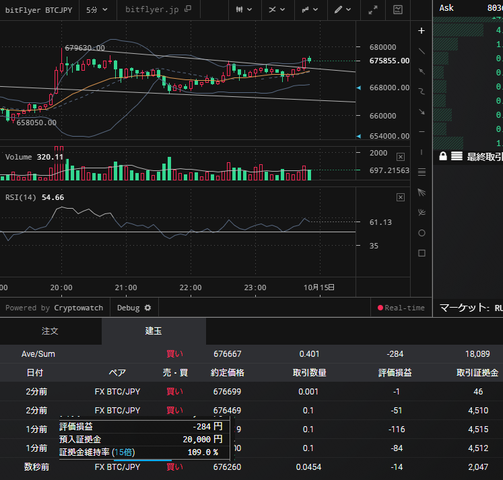Close the RSI(14) indicator panel
The height and width of the screenshot is (480, 503).
click(x=400, y=197)
